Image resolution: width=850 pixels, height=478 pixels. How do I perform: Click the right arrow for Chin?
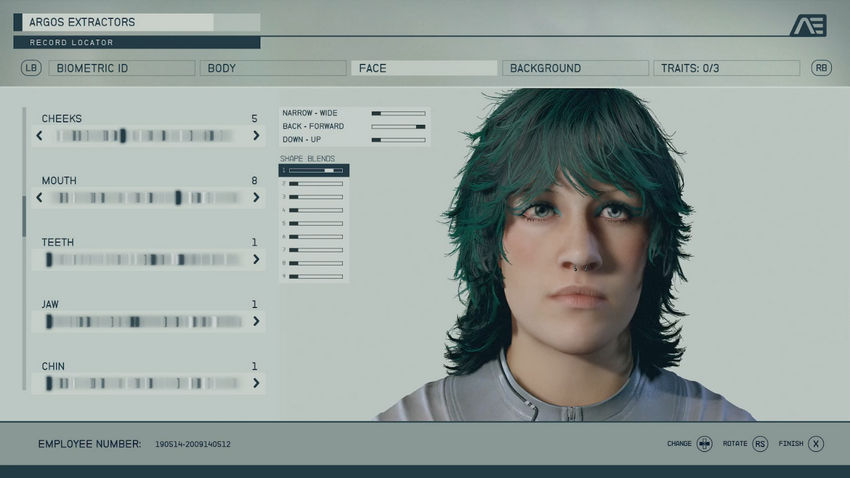[x=256, y=383]
